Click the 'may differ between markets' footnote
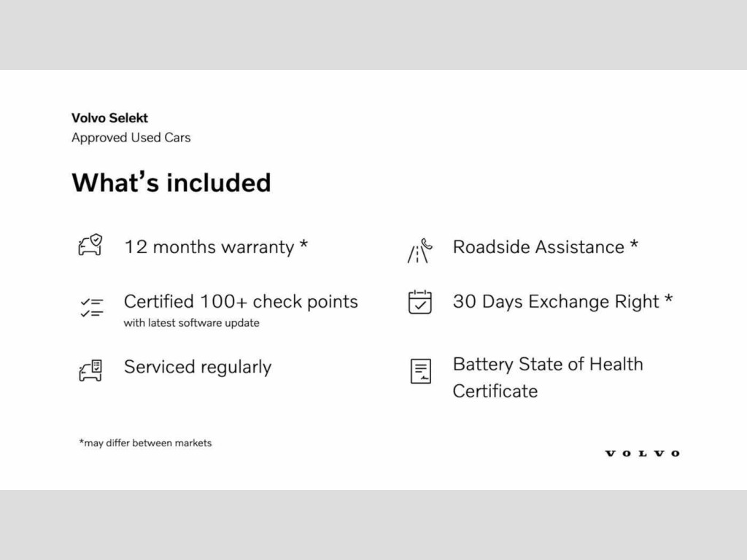Screen dimensions: 747x560 pos(145,443)
